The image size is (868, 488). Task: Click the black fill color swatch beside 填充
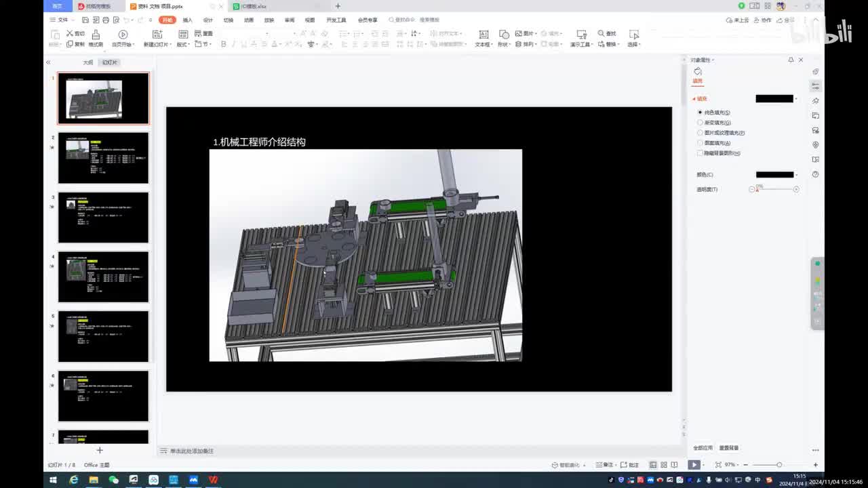pos(774,99)
